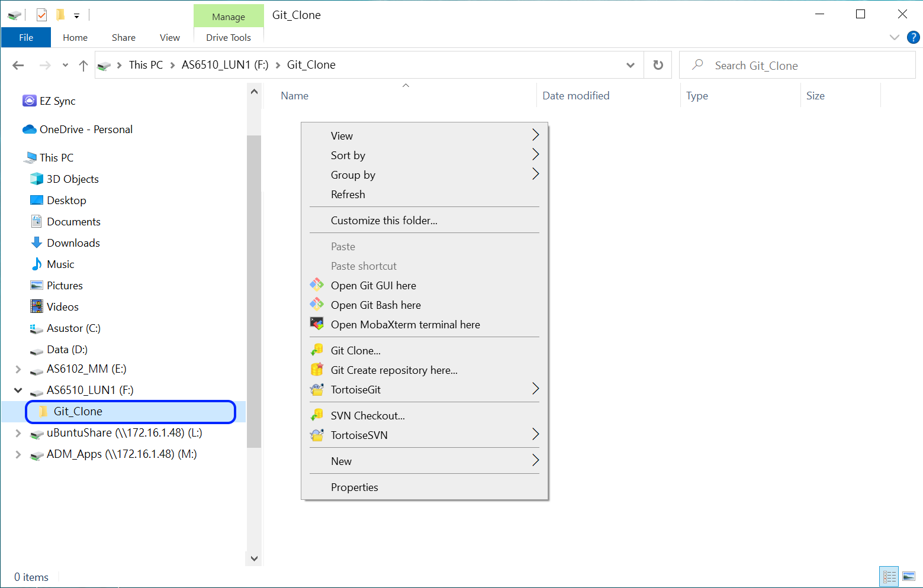Click the Pictures icon in sidebar

coord(37,285)
